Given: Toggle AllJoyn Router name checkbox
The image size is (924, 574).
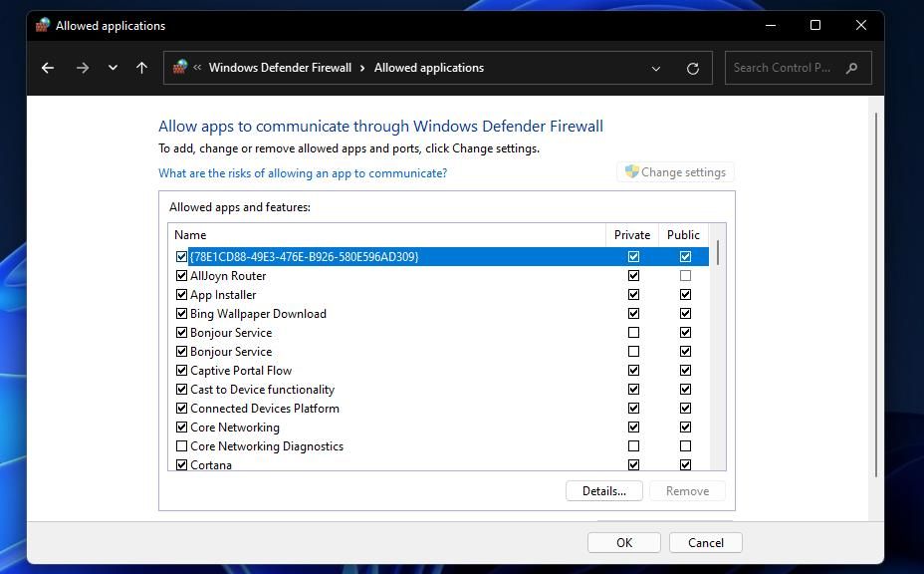Looking at the screenshot, I should [x=181, y=275].
